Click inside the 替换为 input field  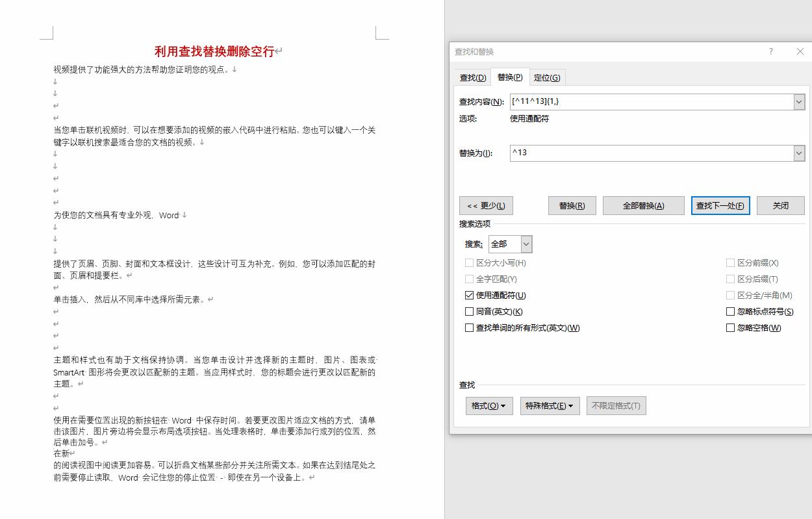pos(650,153)
